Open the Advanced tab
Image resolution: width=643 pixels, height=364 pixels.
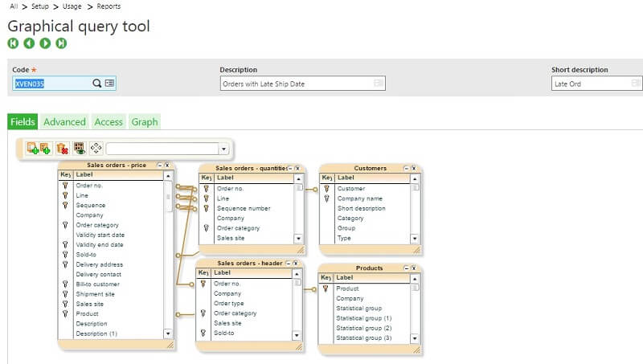coord(64,122)
